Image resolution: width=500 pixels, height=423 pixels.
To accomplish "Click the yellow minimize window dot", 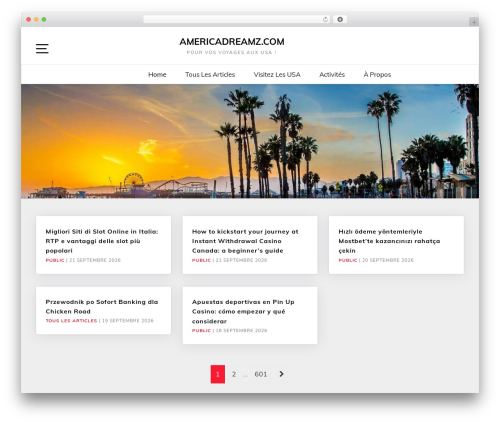I will click(36, 20).
